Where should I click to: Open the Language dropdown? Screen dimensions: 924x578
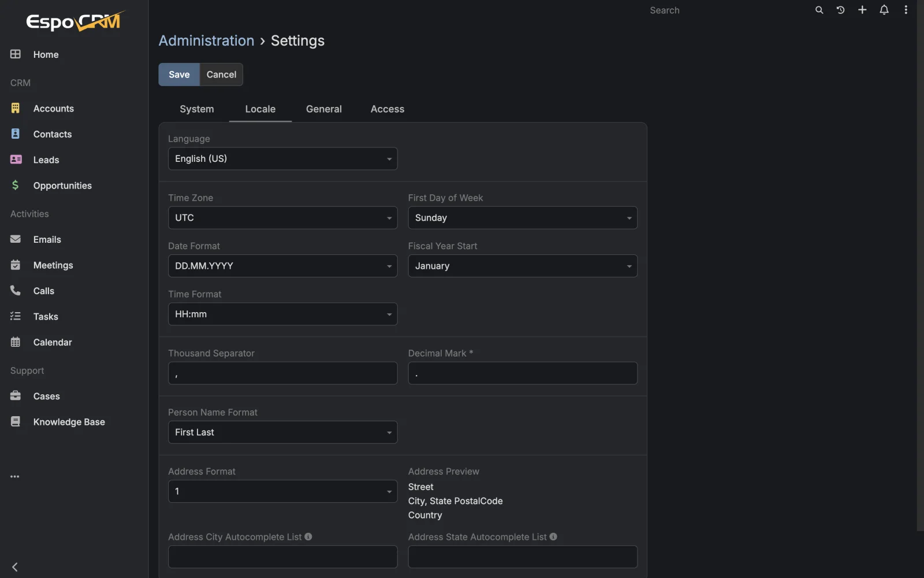282,158
